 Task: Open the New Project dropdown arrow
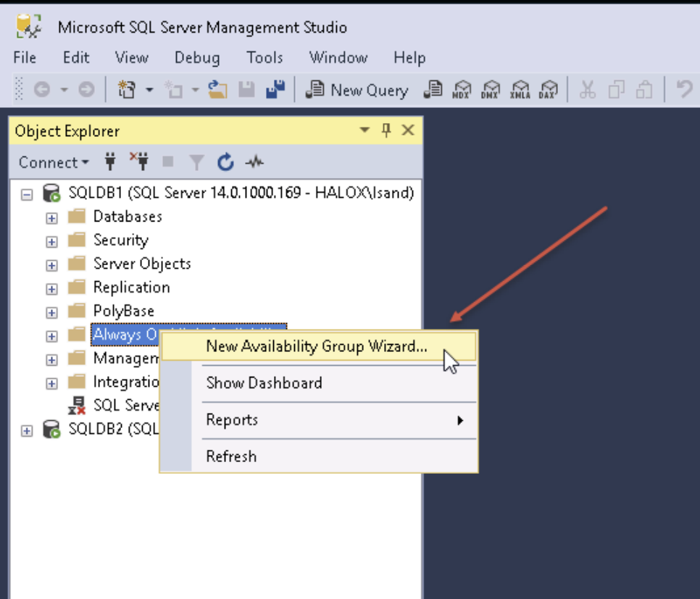pos(149,90)
